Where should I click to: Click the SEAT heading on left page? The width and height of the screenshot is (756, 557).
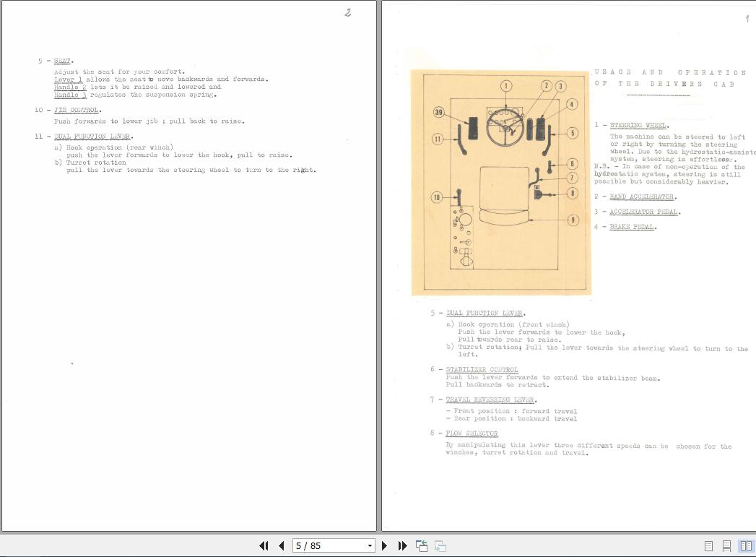pos(62,61)
